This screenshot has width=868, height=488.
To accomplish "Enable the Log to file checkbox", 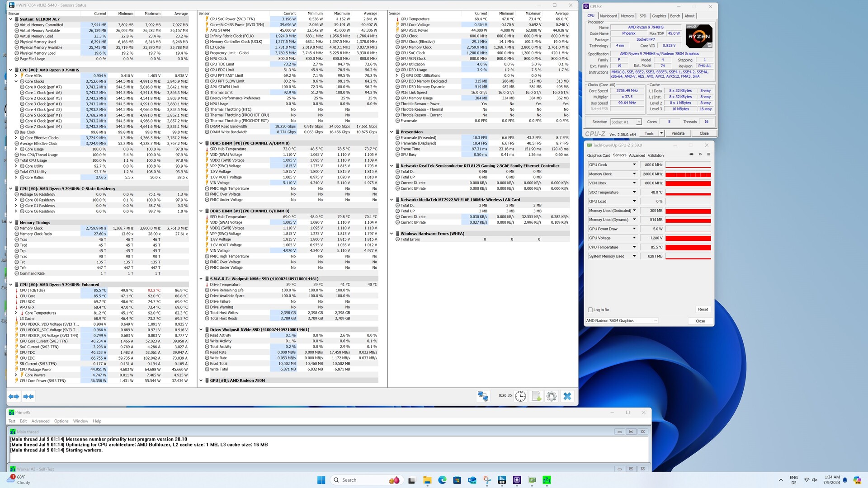I will pyautogui.click(x=590, y=310).
